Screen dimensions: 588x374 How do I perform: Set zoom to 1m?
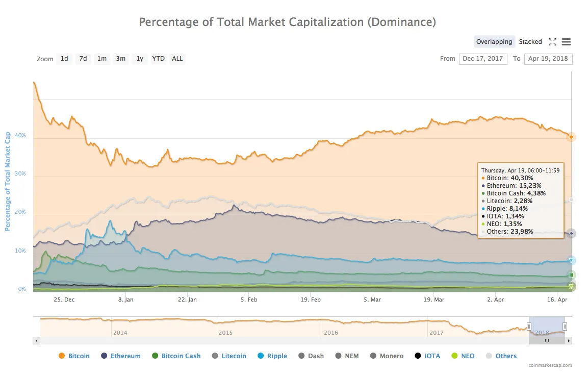click(102, 59)
